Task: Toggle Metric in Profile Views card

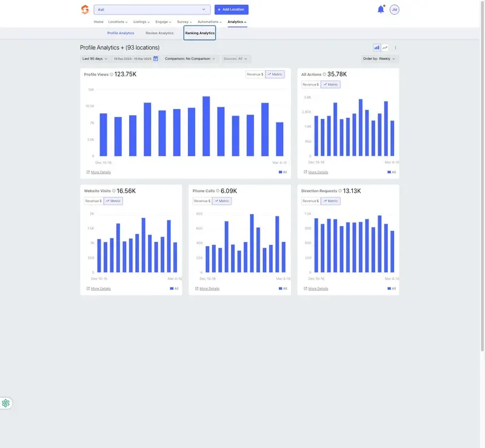Action: (275, 74)
